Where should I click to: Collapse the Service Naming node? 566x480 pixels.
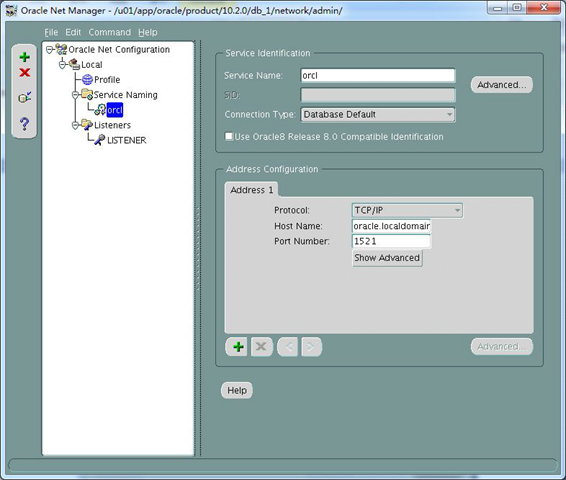(75, 95)
